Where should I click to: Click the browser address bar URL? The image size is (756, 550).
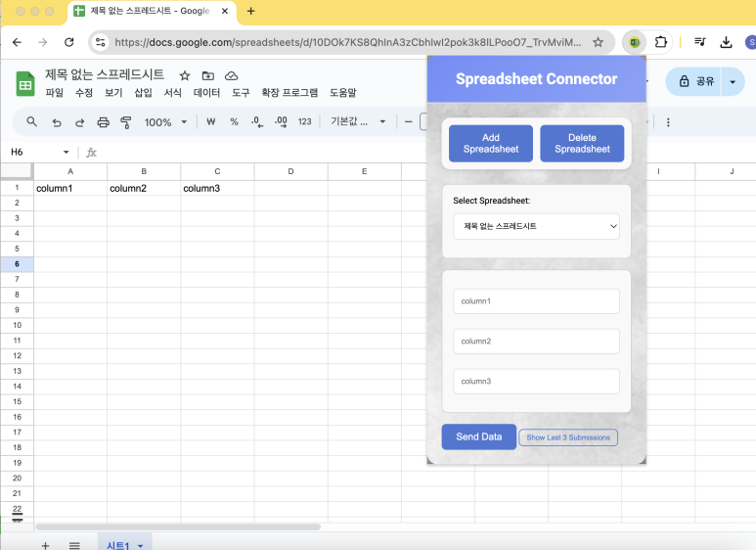click(x=347, y=42)
